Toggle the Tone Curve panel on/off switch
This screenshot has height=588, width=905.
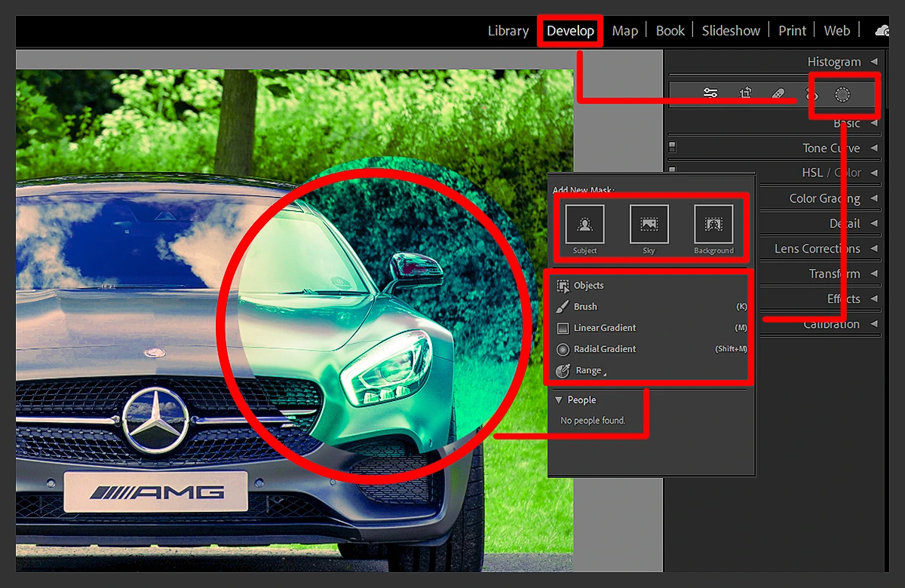(x=673, y=148)
